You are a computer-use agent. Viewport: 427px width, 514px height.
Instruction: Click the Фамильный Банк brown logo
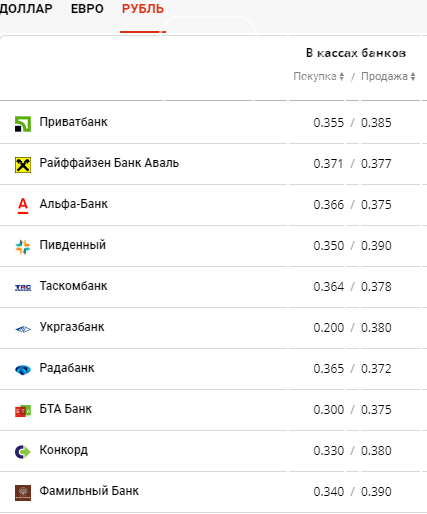[x=23, y=493]
